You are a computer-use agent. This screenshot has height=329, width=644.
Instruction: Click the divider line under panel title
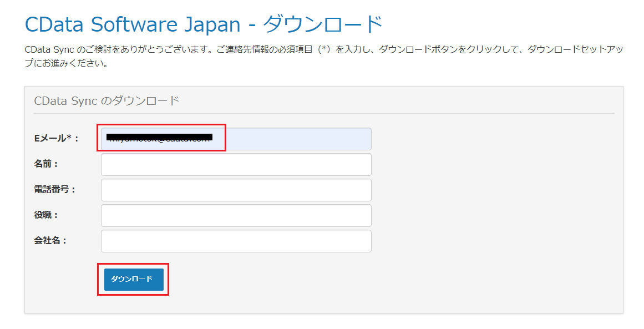pos(324,113)
